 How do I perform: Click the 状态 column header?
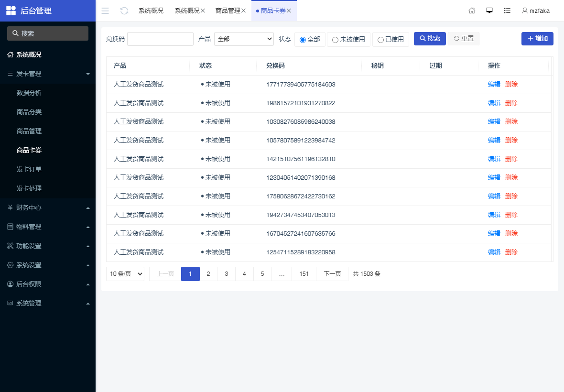(x=206, y=66)
